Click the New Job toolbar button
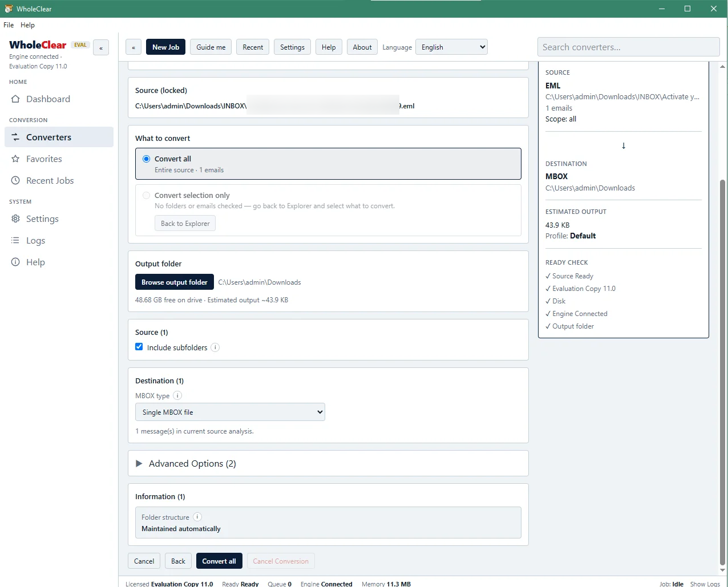728x587 pixels. coord(165,47)
